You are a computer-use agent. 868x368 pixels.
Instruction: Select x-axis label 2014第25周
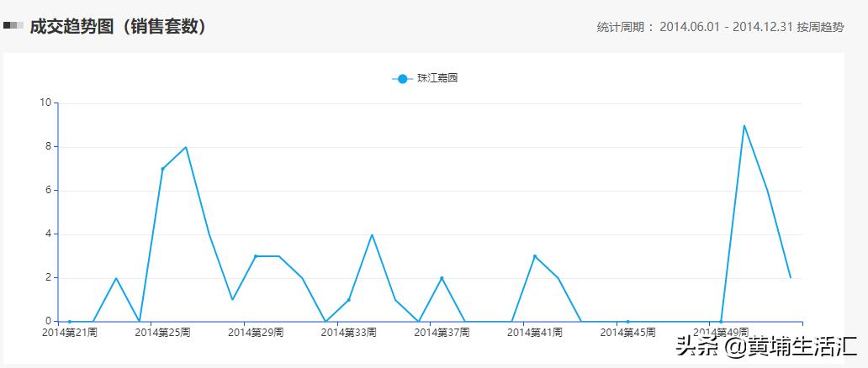(x=163, y=333)
